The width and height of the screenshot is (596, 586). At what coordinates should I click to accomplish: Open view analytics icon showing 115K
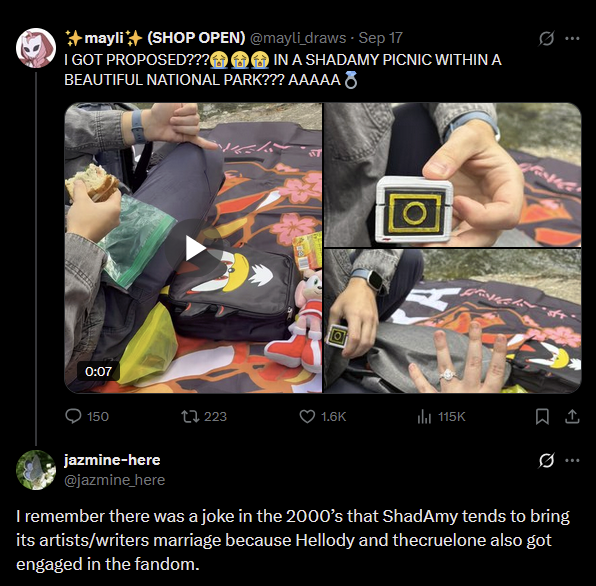(x=424, y=417)
